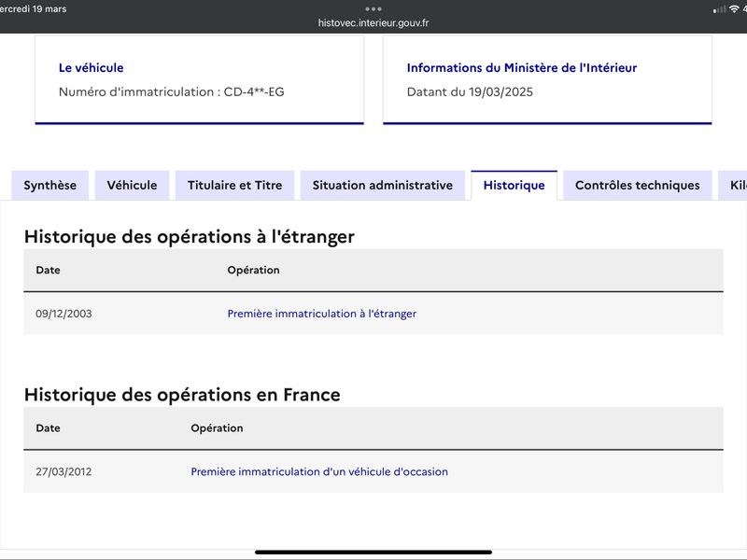747x560 pixels.
Task: Click the Opération header in the étranger table
Action: pos(253,270)
